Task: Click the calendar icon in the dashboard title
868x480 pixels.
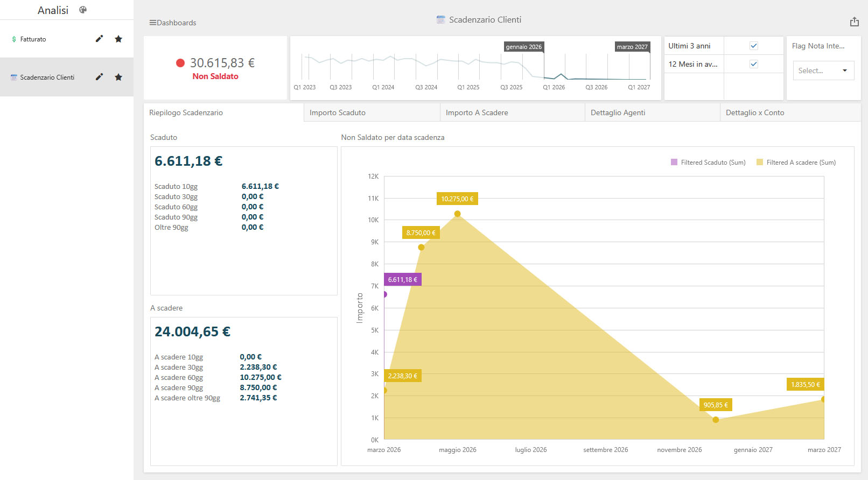Action: 440,20
